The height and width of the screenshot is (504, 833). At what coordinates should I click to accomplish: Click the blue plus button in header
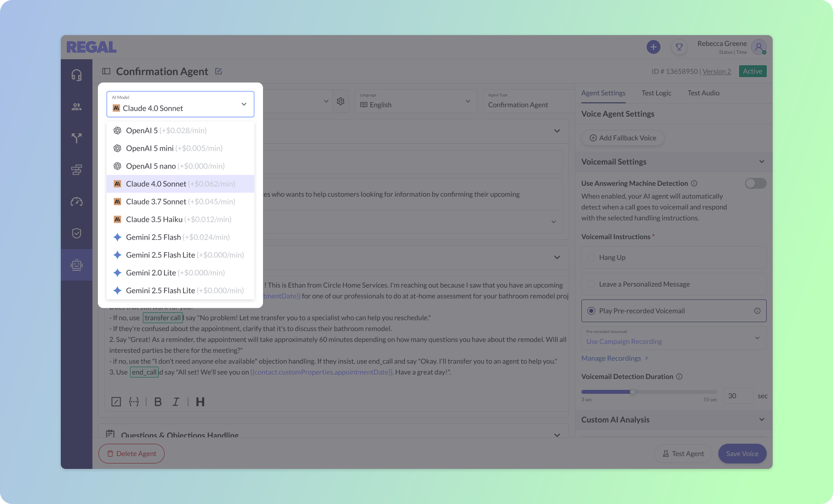pos(654,47)
